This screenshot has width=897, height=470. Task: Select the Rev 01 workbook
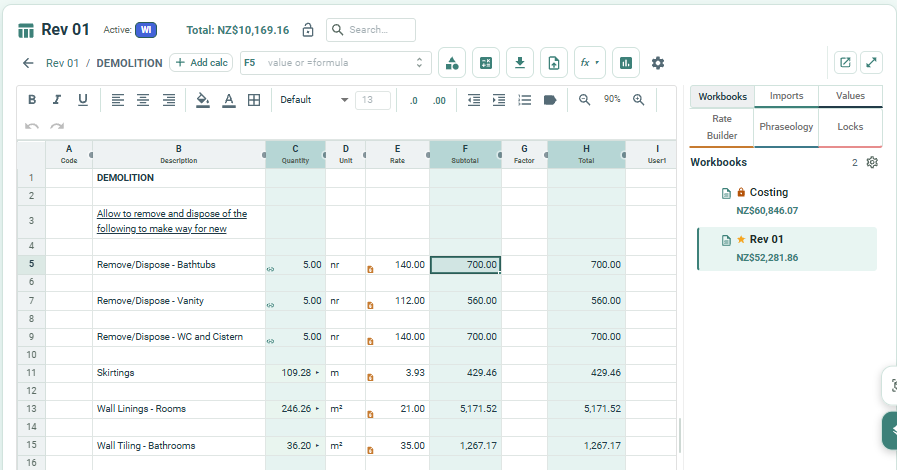[787, 248]
